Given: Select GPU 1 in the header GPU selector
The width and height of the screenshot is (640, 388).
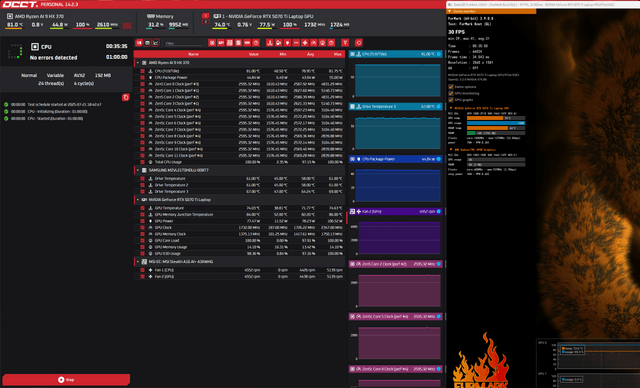Looking at the screenshot, I should tap(206, 16).
